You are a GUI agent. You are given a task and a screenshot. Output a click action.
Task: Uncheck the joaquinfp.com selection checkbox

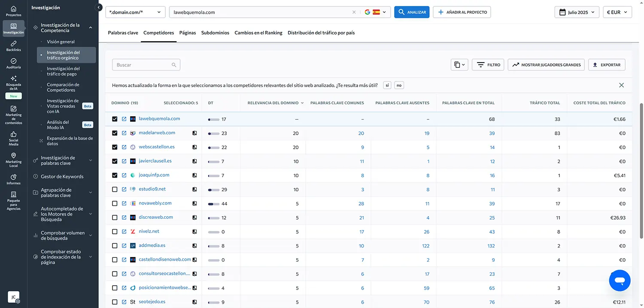(x=115, y=175)
